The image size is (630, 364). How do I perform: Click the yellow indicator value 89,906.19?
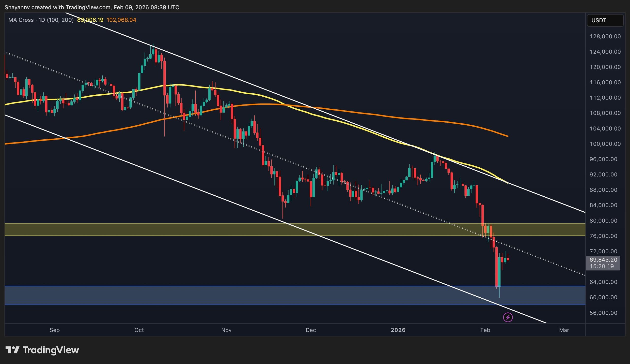90,20
